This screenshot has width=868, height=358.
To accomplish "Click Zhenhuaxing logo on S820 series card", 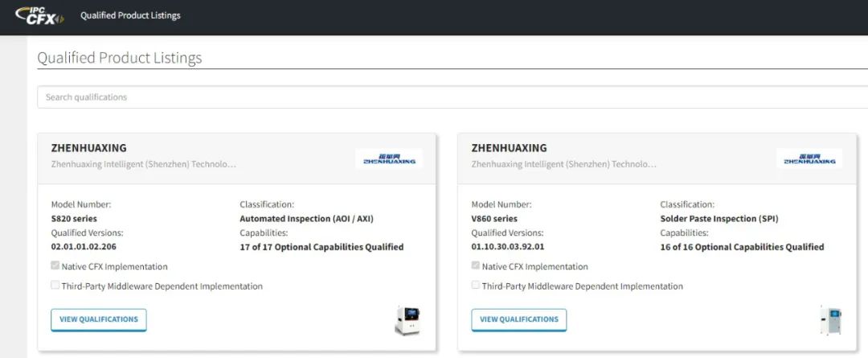I will [x=389, y=158].
